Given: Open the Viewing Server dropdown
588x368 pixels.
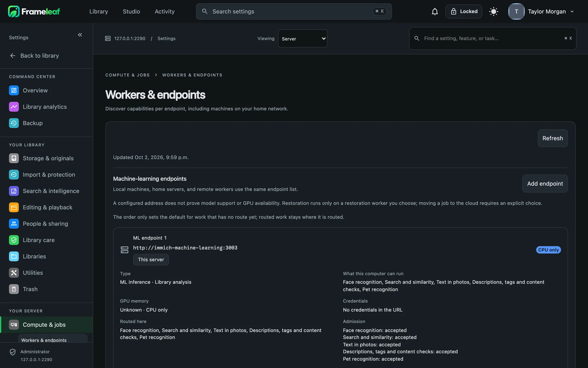Looking at the screenshot, I should coord(303,39).
